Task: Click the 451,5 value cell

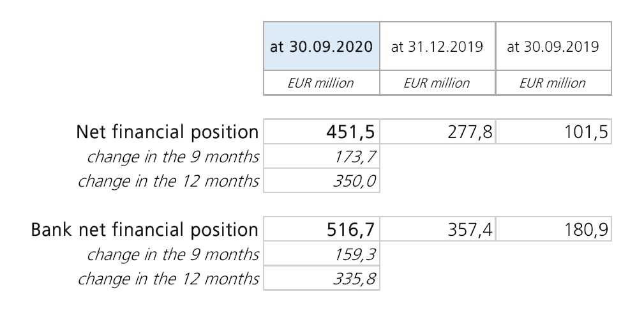Action: pos(321,132)
